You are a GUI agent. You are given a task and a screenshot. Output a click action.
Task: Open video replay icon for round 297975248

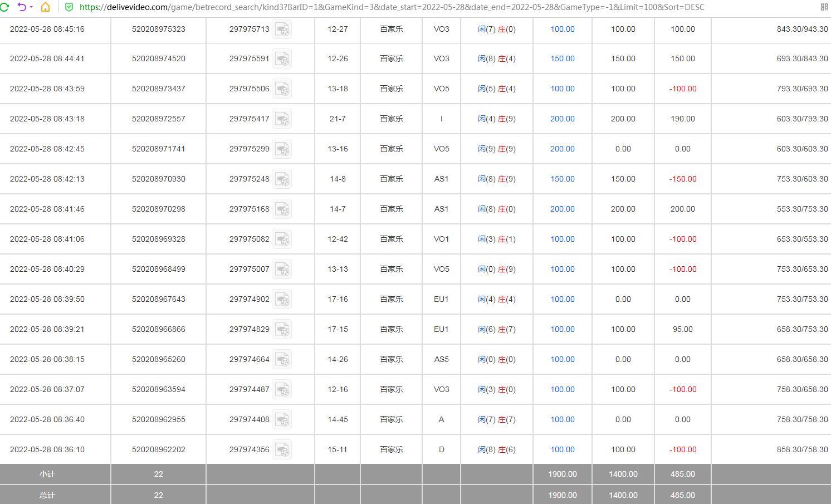282,179
